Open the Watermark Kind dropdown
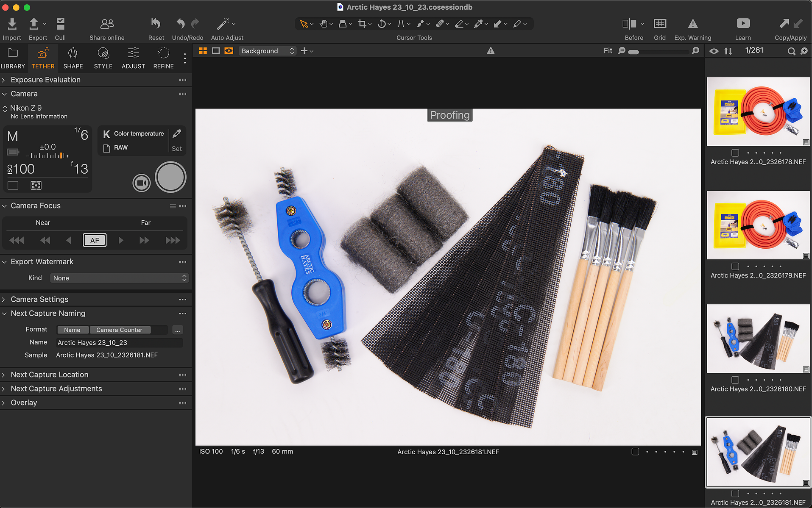812x508 pixels. pos(119,278)
